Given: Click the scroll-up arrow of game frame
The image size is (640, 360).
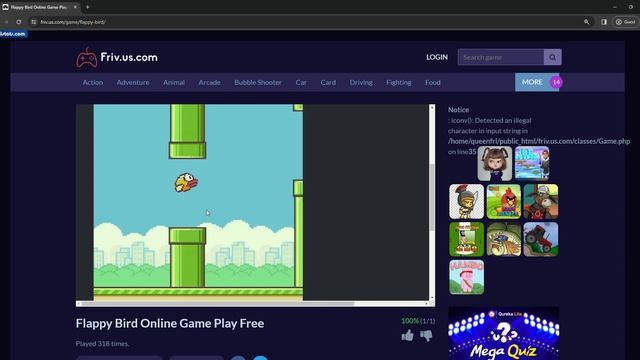Looking at the screenshot, I should click(x=432, y=107).
